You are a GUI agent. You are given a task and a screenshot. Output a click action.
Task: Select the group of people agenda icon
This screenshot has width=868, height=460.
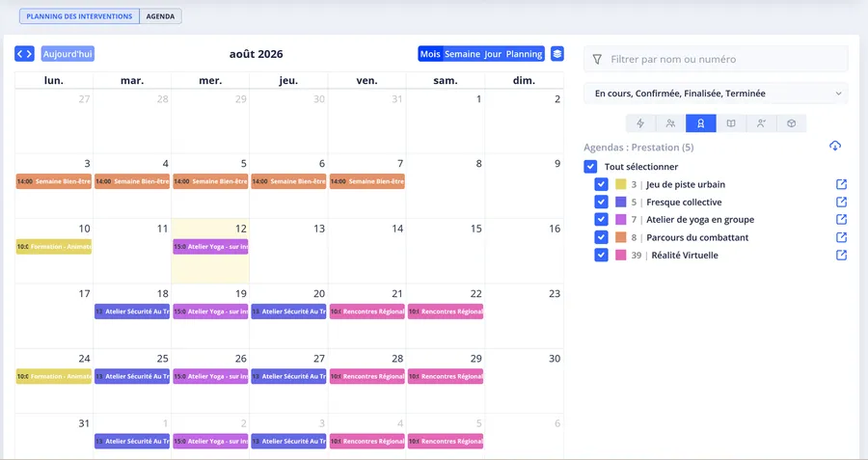tap(670, 123)
